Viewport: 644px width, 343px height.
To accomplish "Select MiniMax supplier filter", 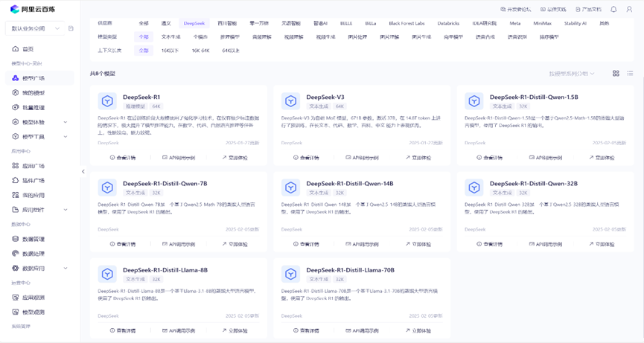I will 542,23.
